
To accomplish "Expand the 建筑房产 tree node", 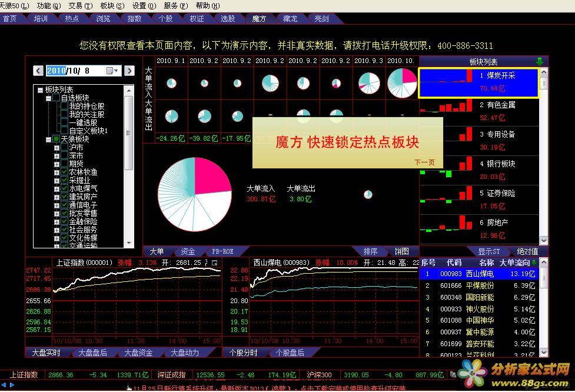I will click(56, 197).
